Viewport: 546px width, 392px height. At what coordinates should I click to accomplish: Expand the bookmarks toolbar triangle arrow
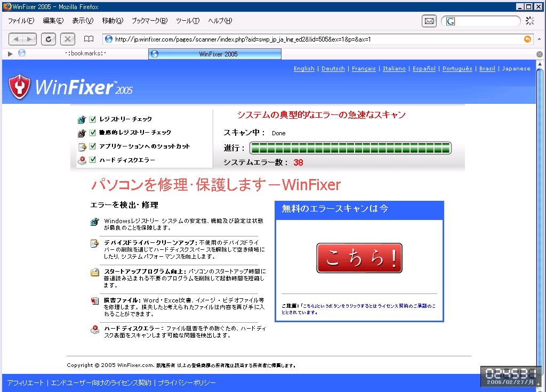10,54
